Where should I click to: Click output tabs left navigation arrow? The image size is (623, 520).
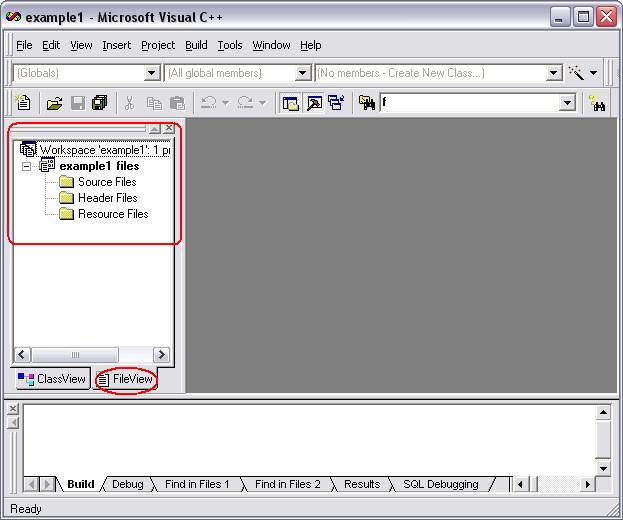tap(31, 484)
